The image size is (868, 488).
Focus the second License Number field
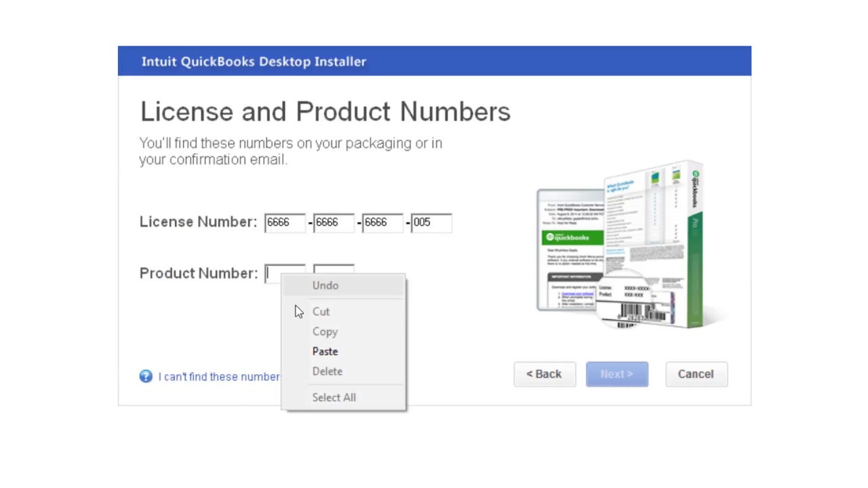(334, 222)
